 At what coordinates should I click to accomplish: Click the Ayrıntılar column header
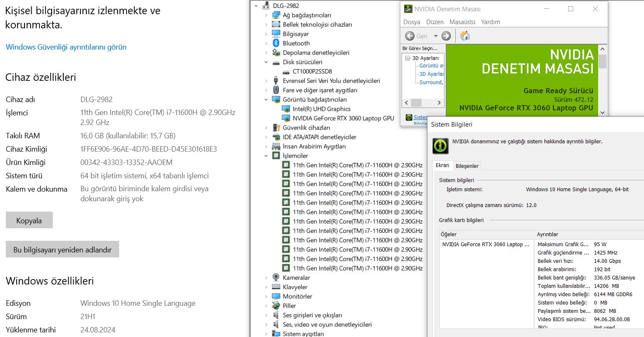[x=589, y=235]
